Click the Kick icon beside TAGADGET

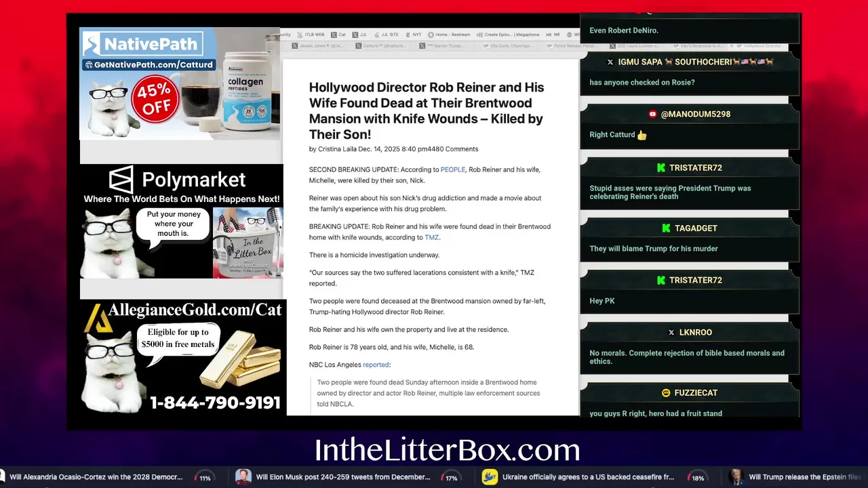click(666, 228)
